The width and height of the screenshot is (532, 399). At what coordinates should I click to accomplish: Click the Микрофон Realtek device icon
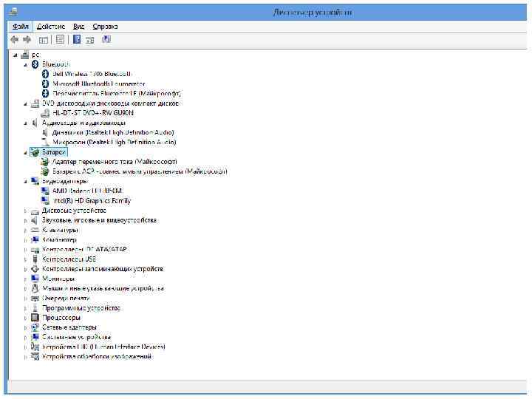coord(45,143)
